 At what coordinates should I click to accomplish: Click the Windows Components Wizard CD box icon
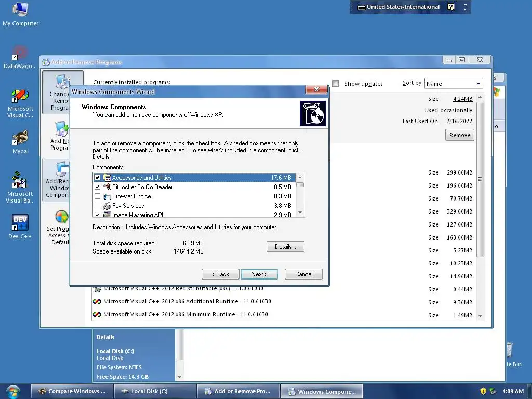click(313, 113)
